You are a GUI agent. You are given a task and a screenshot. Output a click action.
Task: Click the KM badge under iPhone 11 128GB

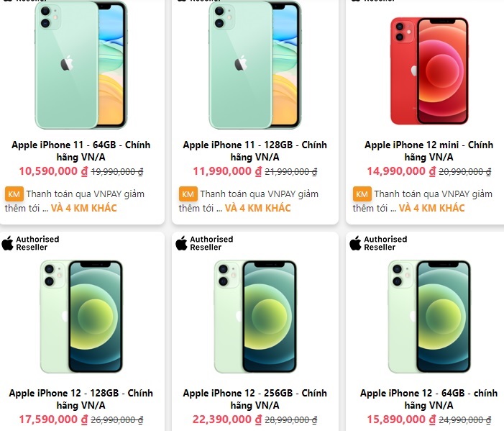click(x=188, y=194)
